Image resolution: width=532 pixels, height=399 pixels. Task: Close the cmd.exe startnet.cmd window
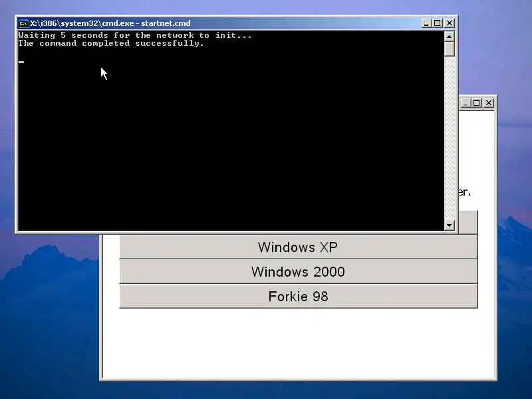(x=450, y=23)
